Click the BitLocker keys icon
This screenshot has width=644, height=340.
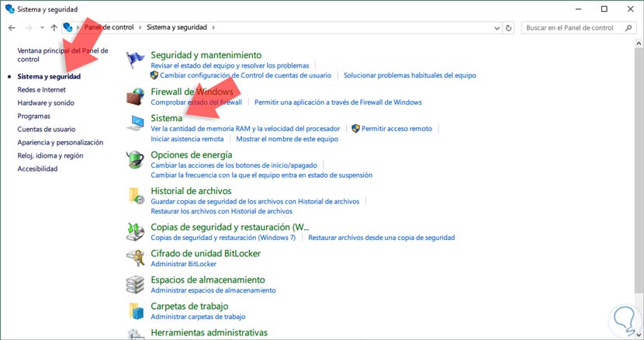pos(135,258)
